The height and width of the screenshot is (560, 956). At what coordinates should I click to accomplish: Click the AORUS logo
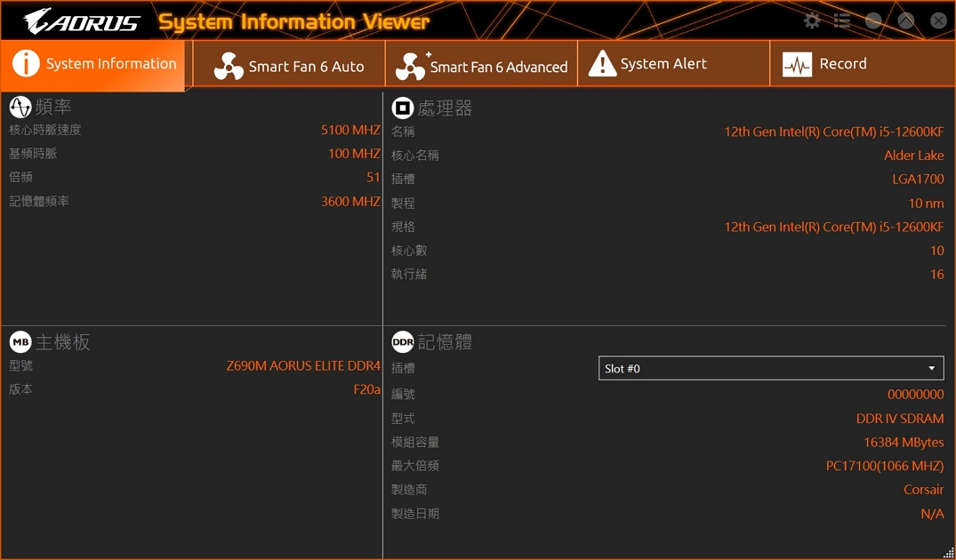(x=83, y=21)
